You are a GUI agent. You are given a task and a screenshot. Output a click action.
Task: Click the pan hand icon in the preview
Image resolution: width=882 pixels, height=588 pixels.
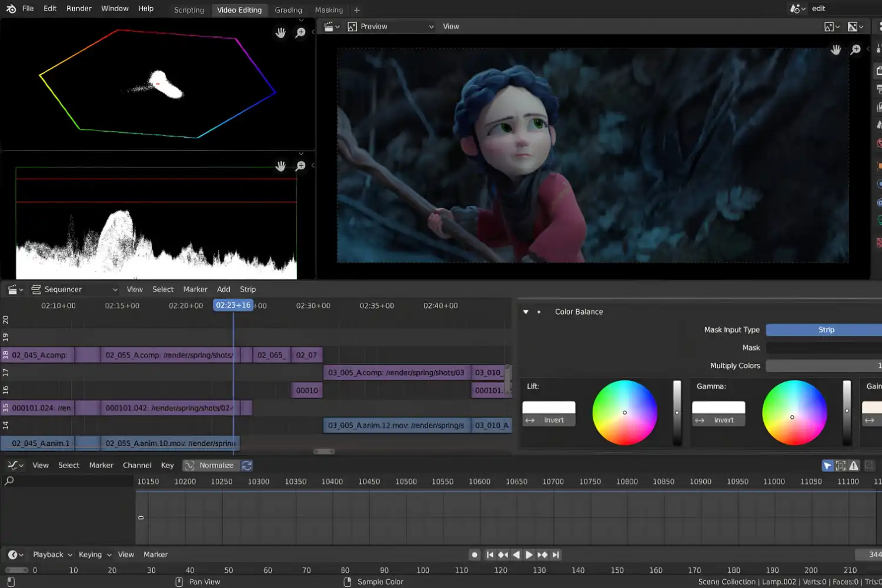(x=836, y=50)
